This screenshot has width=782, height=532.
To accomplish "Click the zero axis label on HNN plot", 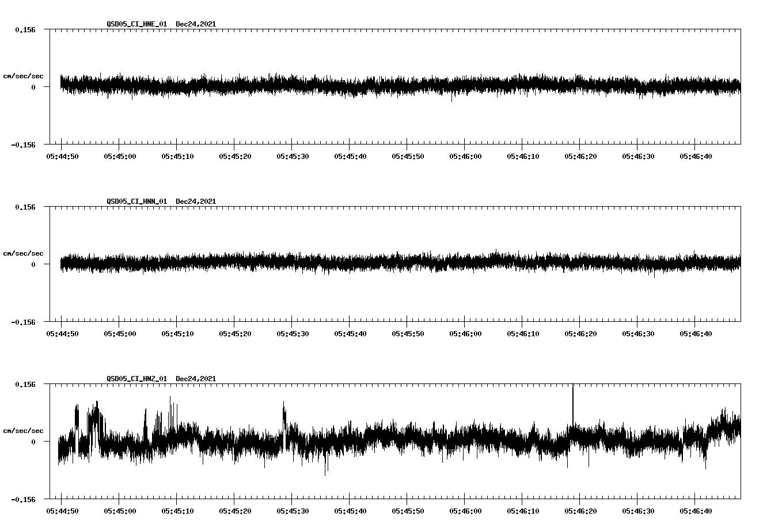I will [x=33, y=265].
